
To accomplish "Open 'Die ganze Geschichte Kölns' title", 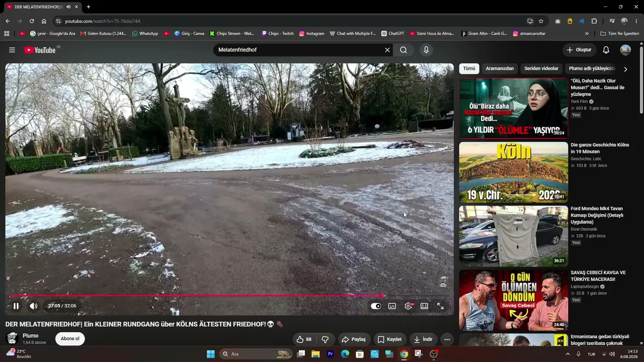I will click(x=600, y=148).
